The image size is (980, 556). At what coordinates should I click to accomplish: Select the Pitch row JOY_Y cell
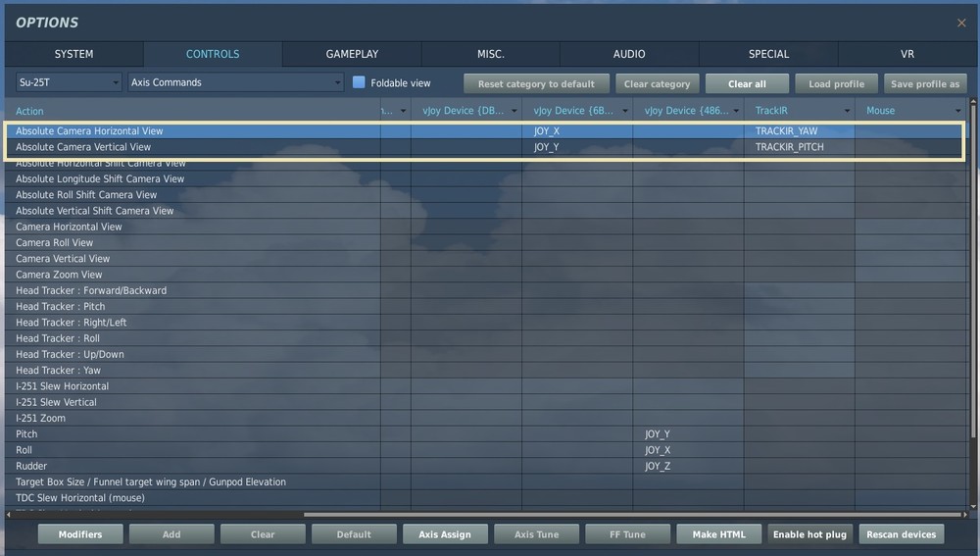(688, 434)
